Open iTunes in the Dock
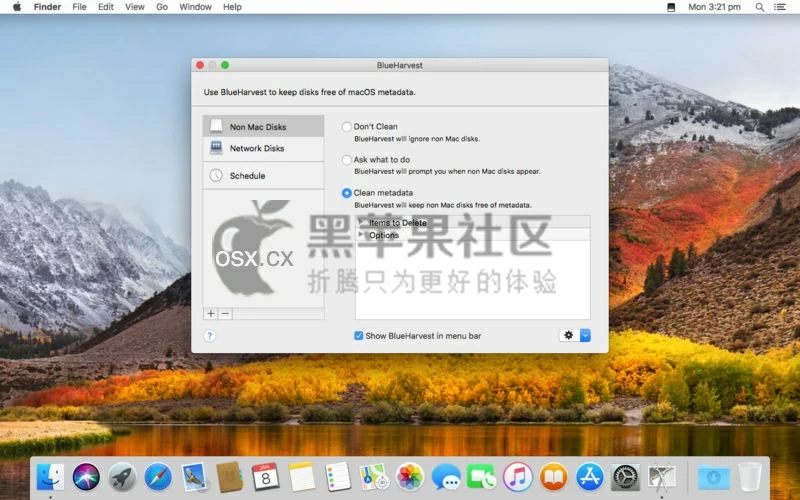The width and height of the screenshot is (800, 500). [x=517, y=477]
